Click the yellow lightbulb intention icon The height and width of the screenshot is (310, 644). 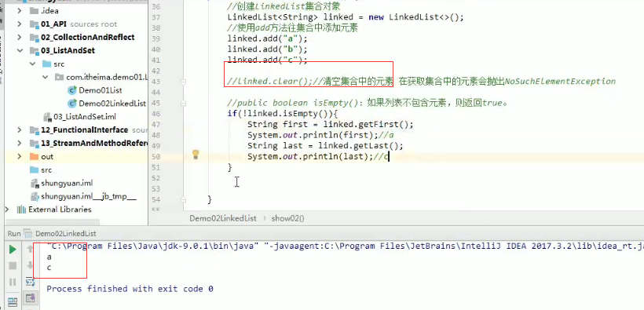pos(196,155)
